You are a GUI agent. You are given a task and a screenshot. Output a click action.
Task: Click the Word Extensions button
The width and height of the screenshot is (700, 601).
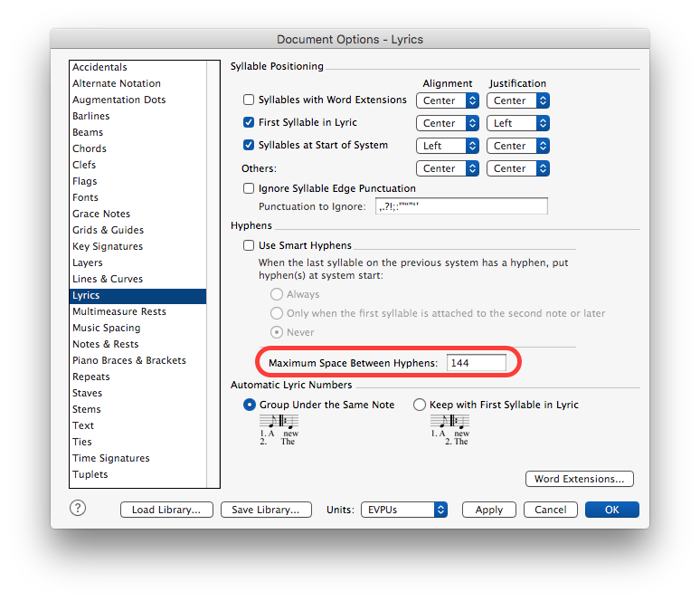point(579,479)
